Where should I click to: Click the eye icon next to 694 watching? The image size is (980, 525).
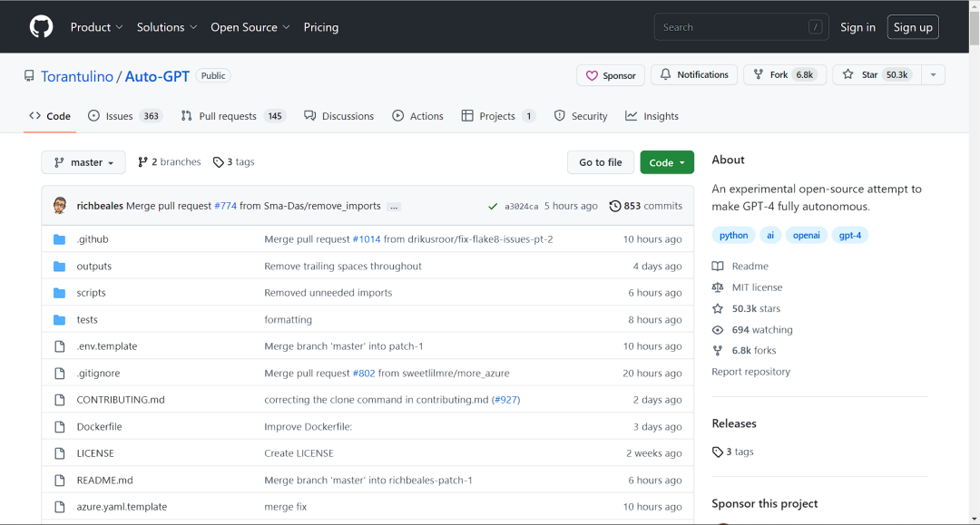click(718, 330)
